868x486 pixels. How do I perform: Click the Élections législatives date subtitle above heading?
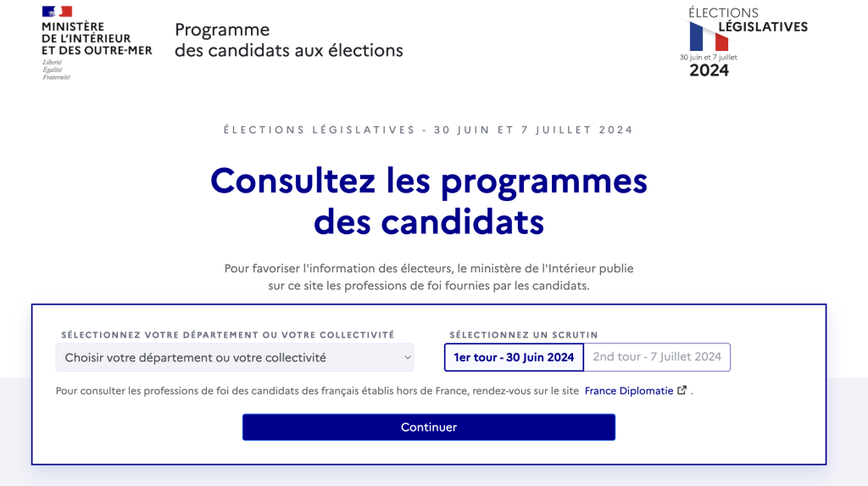tap(428, 130)
